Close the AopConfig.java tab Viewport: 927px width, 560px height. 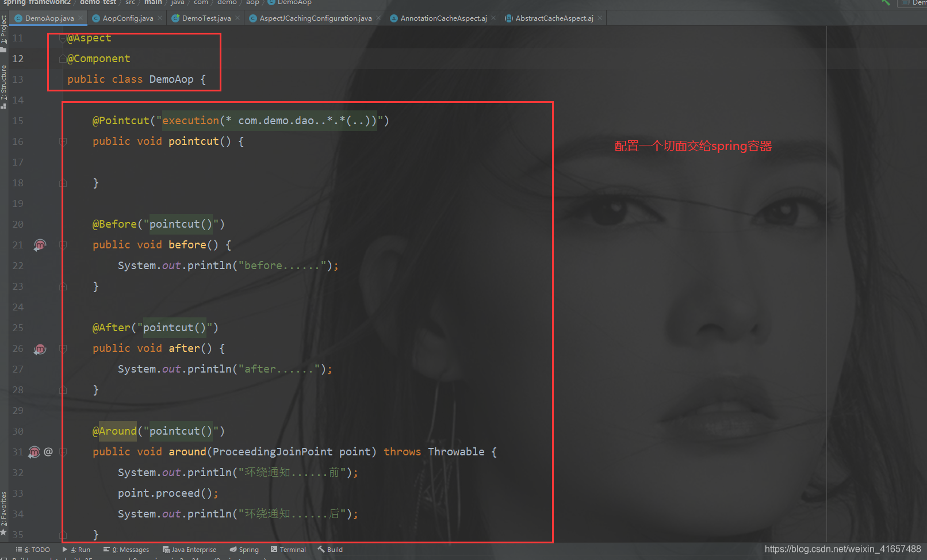160,18
